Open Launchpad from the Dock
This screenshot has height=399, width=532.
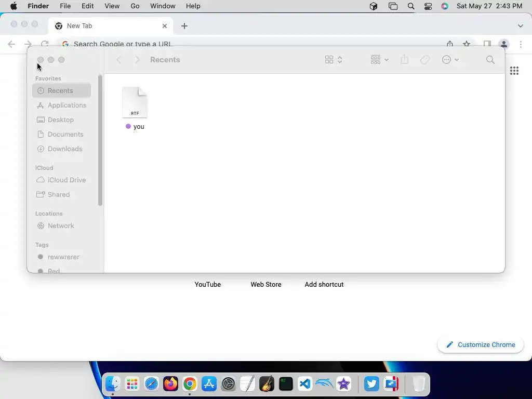click(132, 384)
